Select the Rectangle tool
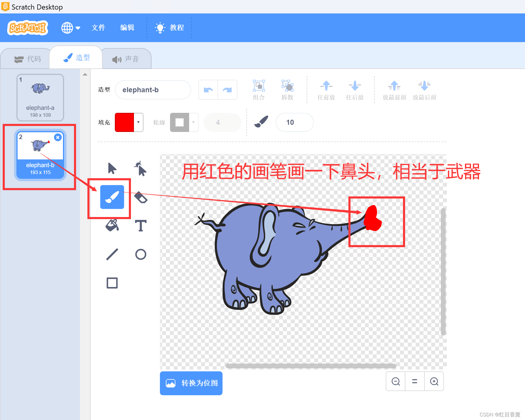This screenshot has height=420, width=525. (112, 283)
